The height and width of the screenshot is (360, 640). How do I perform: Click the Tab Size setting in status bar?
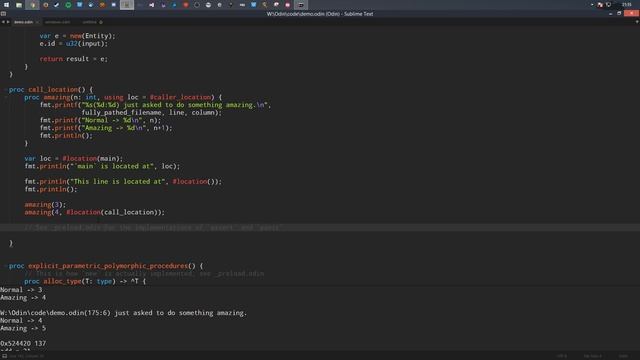[x=593, y=356]
